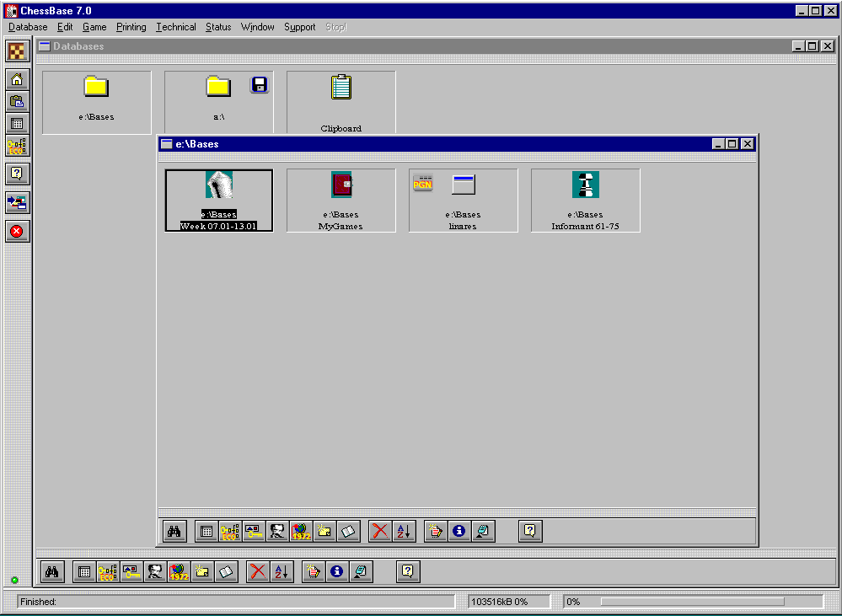Open the games list icon in the Databases toolbar

coord(84,572)
